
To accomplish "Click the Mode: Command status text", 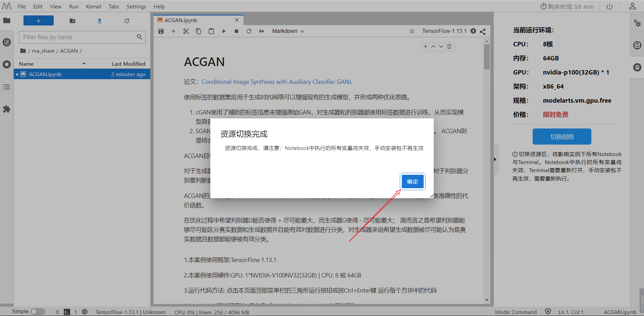I will click(x=516, y=312).
